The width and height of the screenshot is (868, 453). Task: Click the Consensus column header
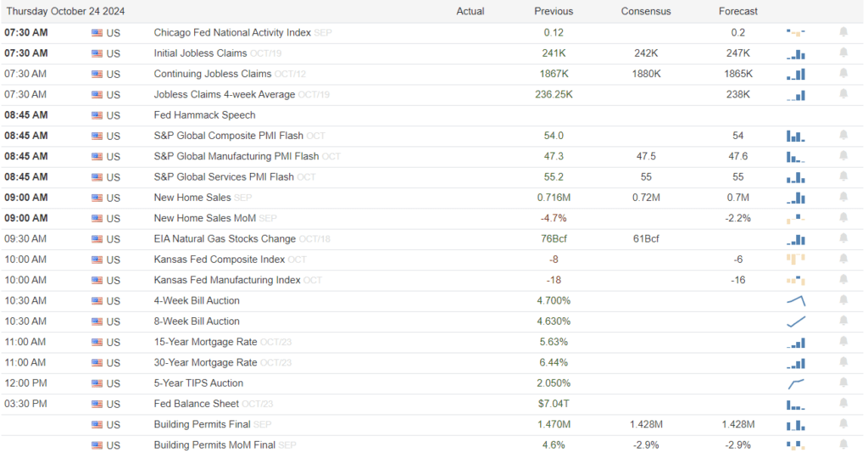click(x=645, y=11)
